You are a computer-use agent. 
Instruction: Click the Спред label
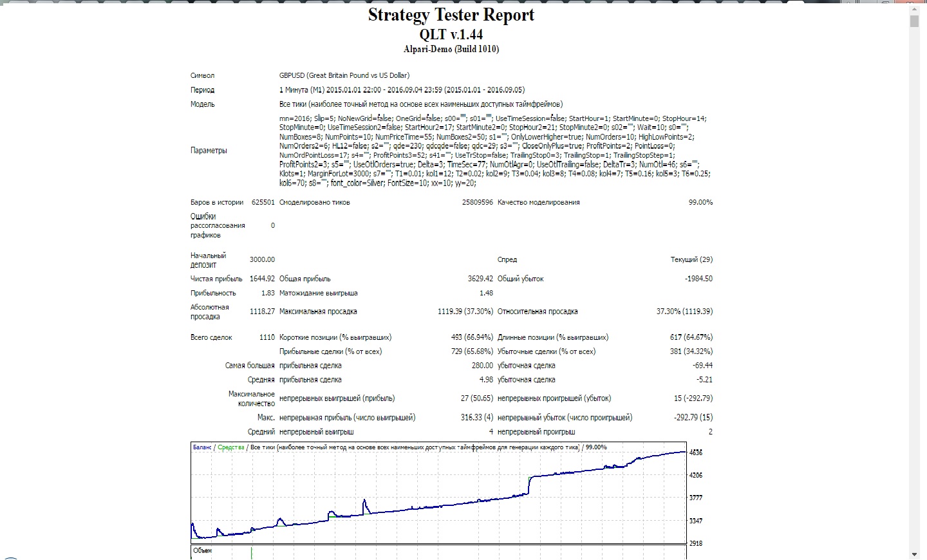click(507, 259)
